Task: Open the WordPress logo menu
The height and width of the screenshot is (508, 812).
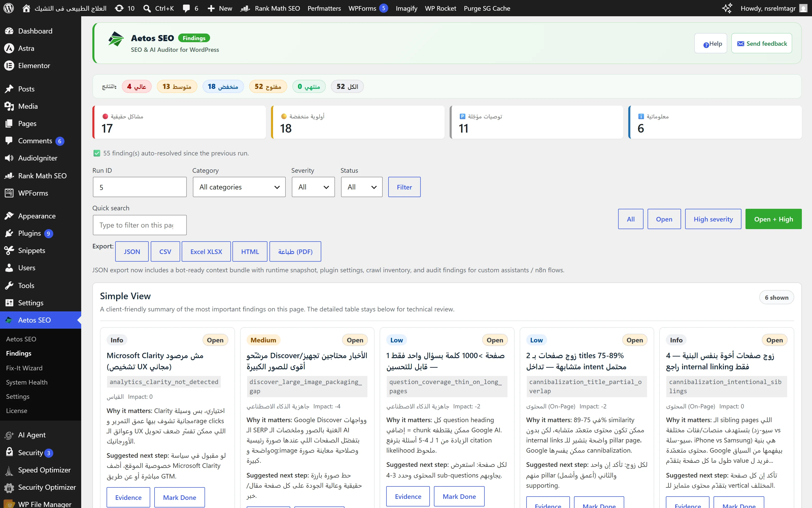Action: click(x=8, y=8)
